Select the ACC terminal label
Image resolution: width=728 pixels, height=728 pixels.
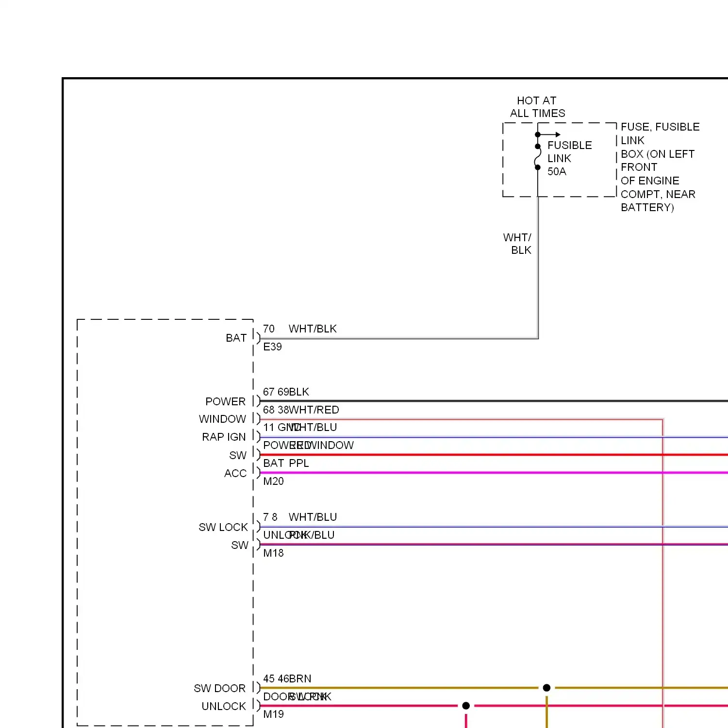pos(235,473)
